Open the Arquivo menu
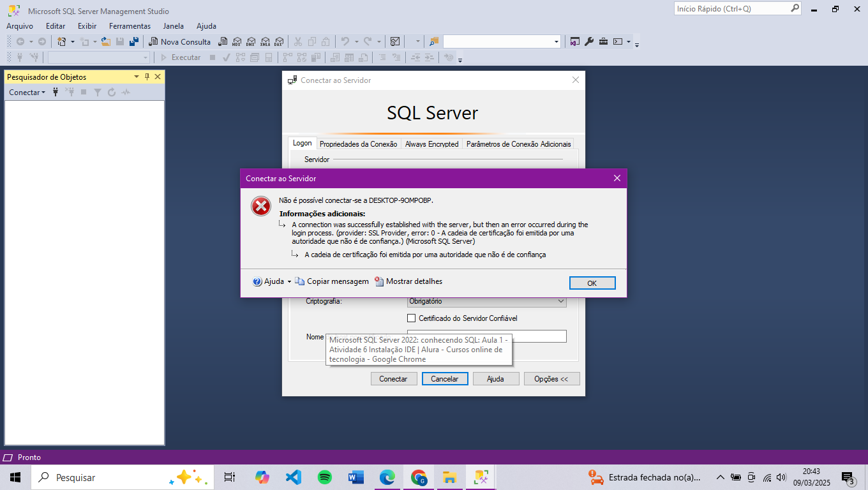868x490 pixels. [x=20, y=26]
